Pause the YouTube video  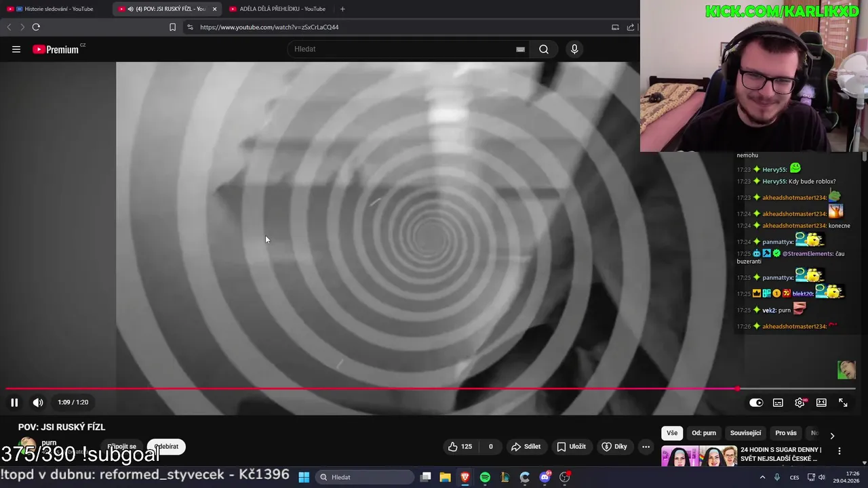coord(14,403)
